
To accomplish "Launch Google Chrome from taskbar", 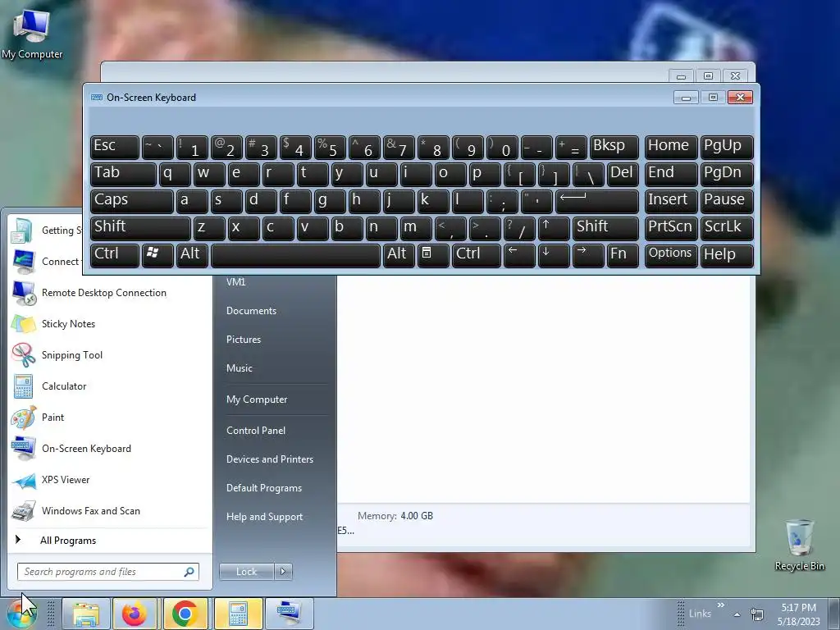I will [185, 614].
